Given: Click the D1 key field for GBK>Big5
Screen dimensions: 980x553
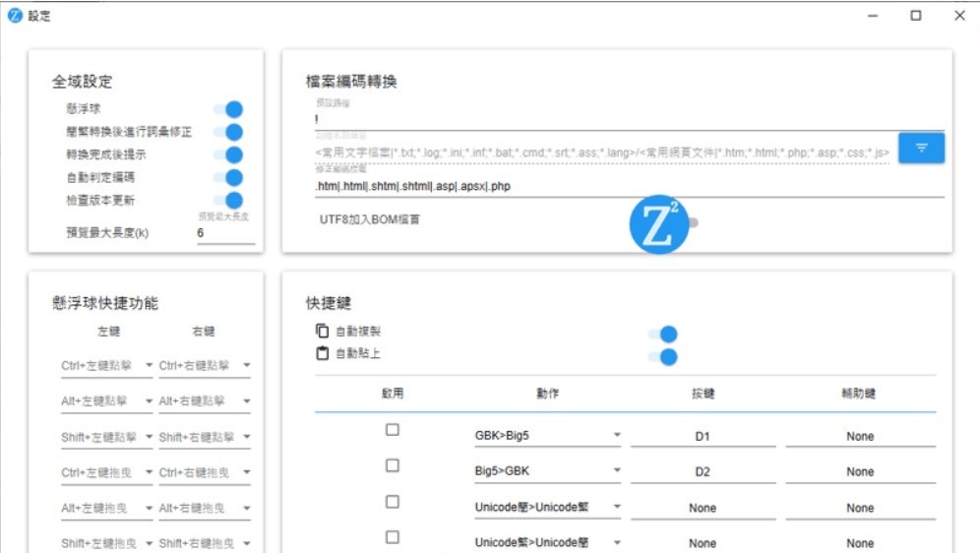Looking at the screenshot, I should pos(702,436).
